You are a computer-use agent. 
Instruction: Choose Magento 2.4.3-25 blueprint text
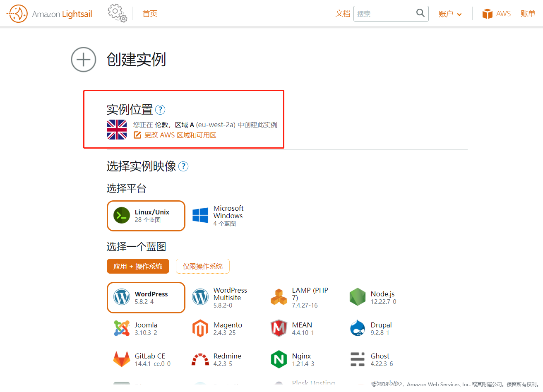point(228,329)
